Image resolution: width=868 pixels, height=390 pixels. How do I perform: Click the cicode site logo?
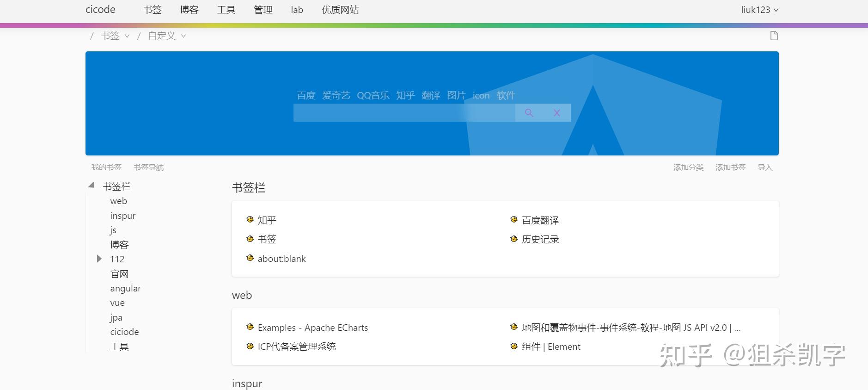tap(100, 9)
